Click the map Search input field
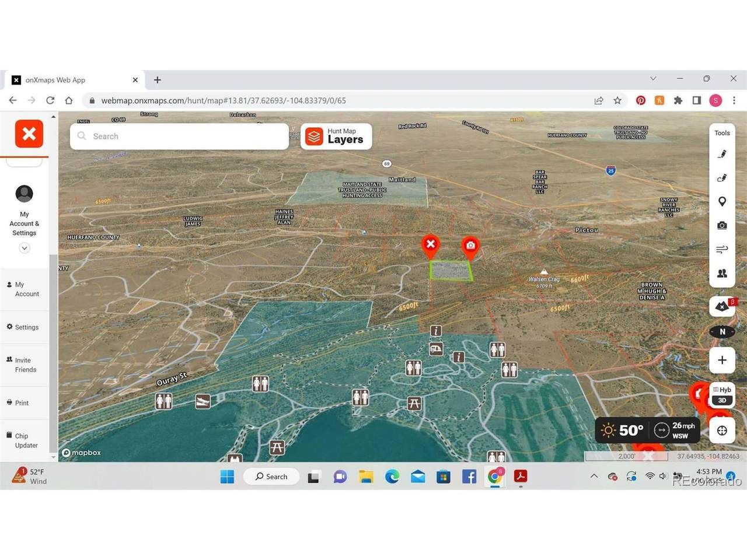Screen dimensions: 747x560 180,136
